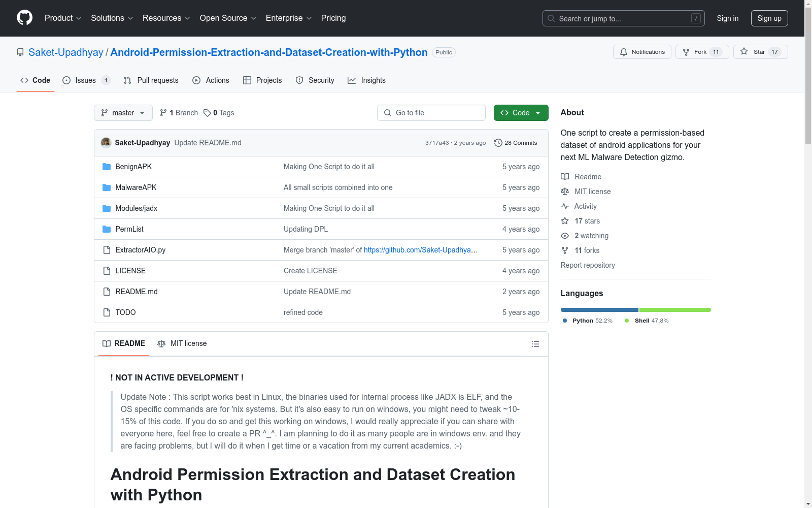Image resolution: width=812 pixels, height=508 pixels.
Task: Click the Fork icon button
Action: coord(686,52)
